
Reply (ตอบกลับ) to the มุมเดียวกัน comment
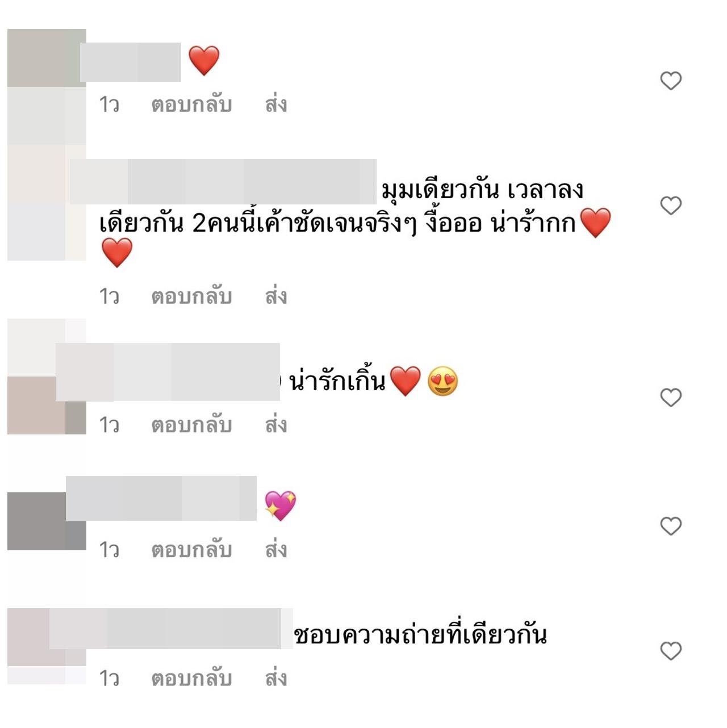(191, 296)
